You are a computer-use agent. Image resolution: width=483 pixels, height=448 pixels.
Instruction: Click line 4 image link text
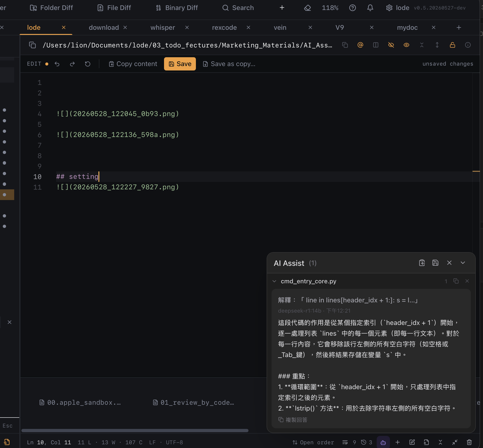click(117, 114)
